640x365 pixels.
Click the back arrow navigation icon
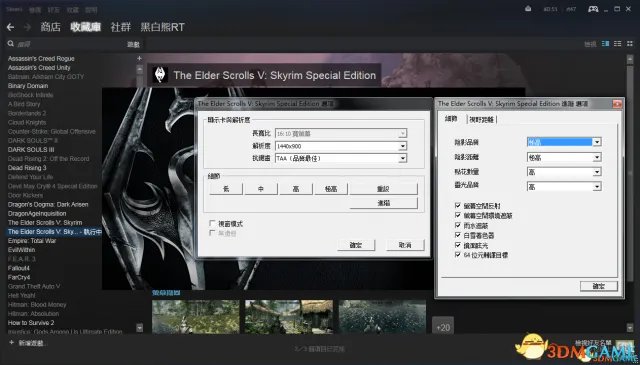click(11, 27)
